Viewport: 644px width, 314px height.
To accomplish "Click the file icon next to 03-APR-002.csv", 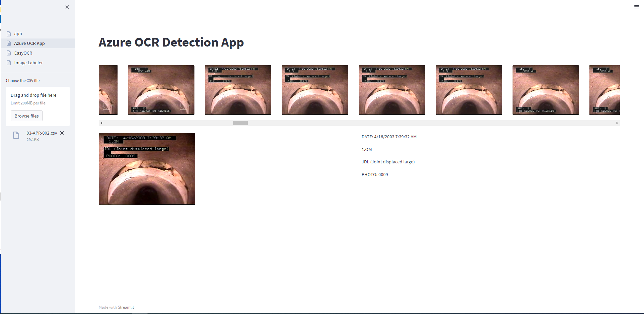I will click(16, 135).
